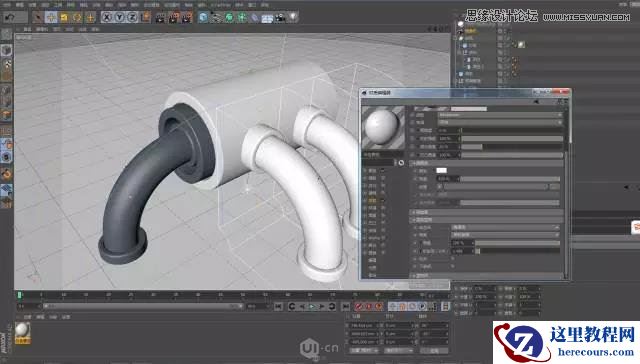Click the Material Editor back-arrow icon
Viewport: 640px width, 364px height.
coord(536,101)
